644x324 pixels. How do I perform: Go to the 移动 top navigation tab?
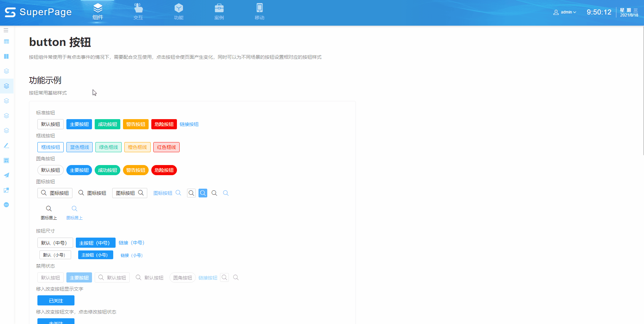click(259, 12)
